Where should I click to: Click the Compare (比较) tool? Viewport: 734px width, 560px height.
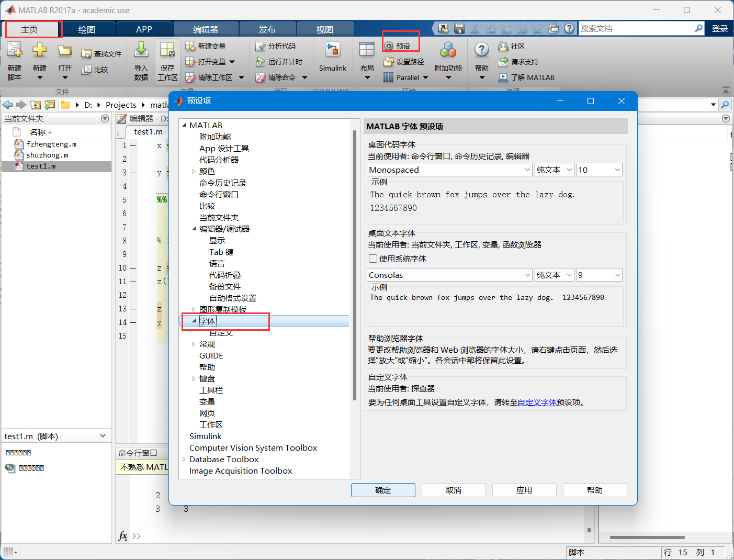click(x=95, y=70)
